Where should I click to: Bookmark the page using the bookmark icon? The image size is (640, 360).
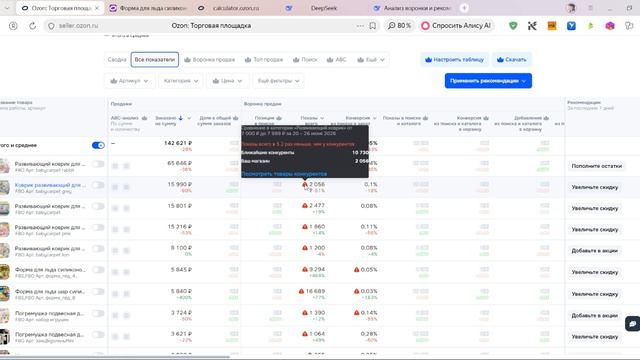(373, 26)
